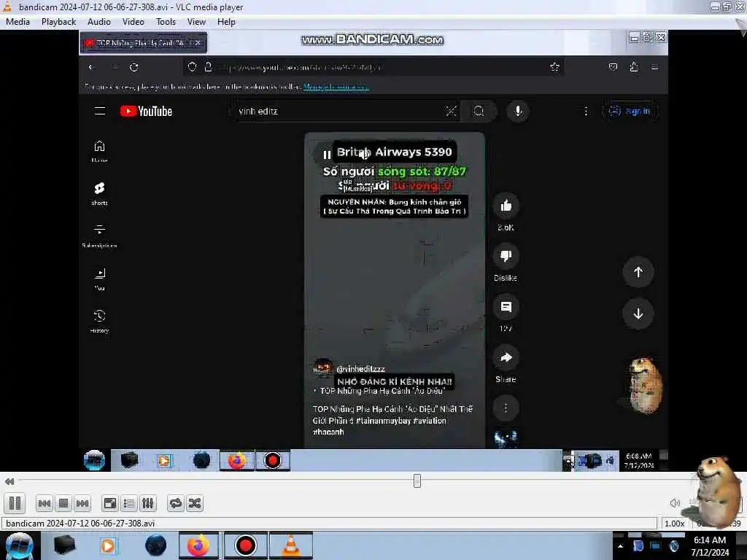Open the Video menu in VLC
Screen dimensions: 747x560
click(x=133, y=22)
